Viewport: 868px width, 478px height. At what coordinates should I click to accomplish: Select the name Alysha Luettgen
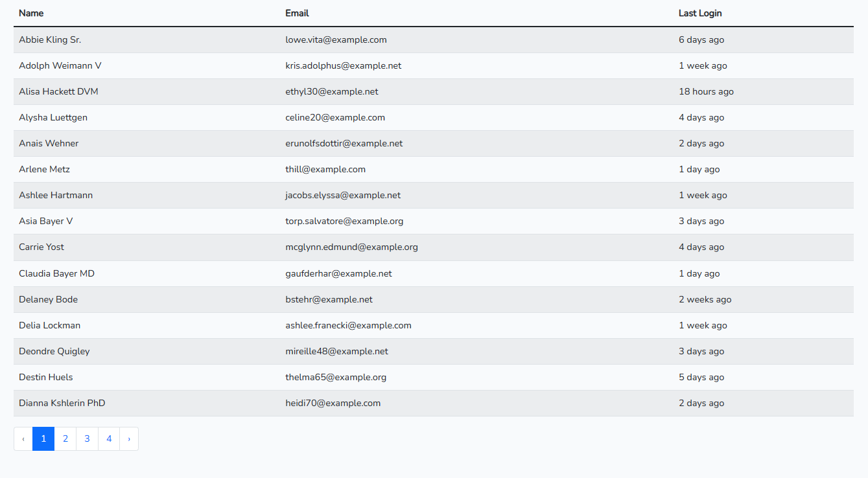(53, 117)
